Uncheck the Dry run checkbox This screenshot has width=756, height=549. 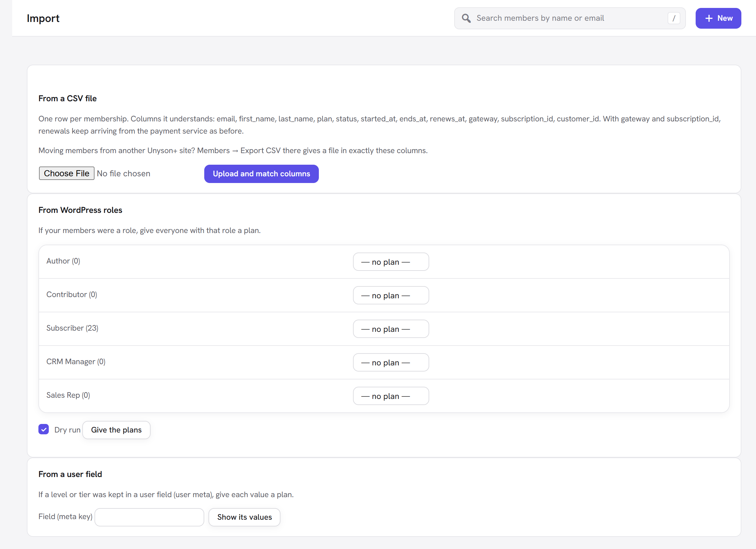(44, 429)
